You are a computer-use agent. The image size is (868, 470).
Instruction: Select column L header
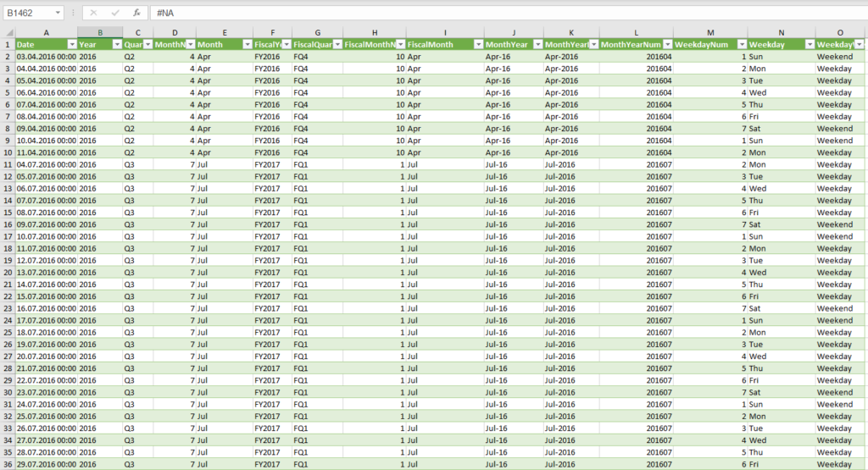pos(636,32)
